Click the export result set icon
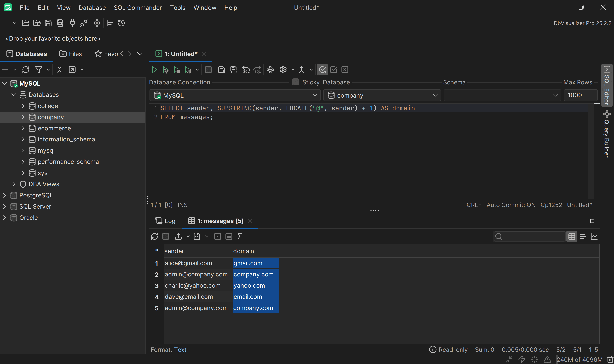 click(178, 237)
